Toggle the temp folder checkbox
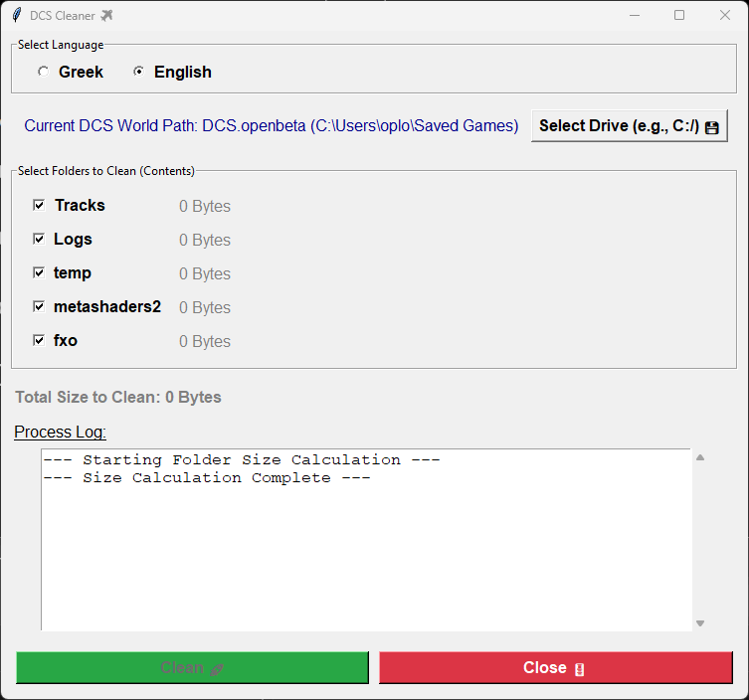 point(39,272)
